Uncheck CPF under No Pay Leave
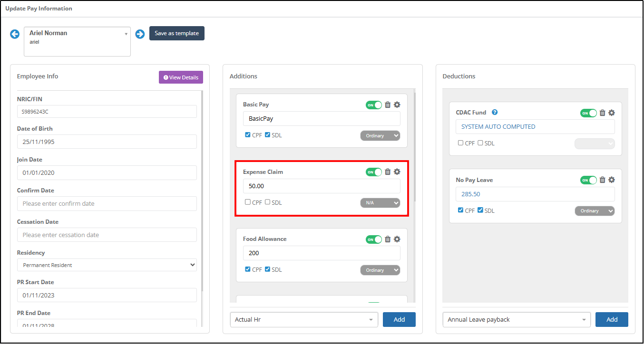The image size is (644, 344). [461, 210]
